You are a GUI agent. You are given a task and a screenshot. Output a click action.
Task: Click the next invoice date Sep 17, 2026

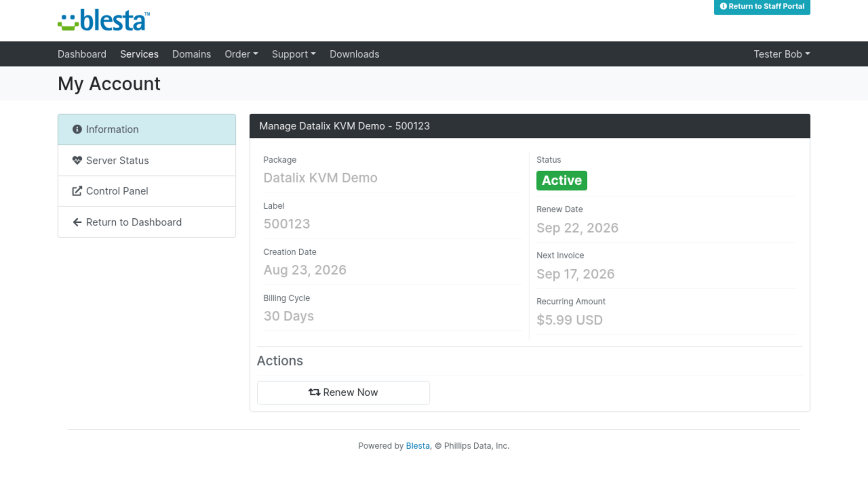click(576, 274)
